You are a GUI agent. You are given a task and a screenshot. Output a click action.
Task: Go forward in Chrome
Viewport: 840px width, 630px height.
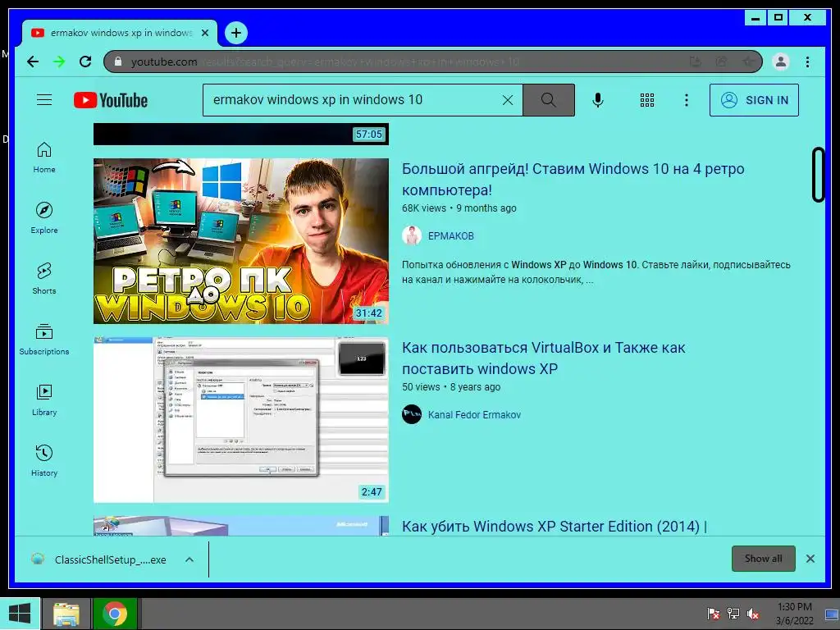59,62
